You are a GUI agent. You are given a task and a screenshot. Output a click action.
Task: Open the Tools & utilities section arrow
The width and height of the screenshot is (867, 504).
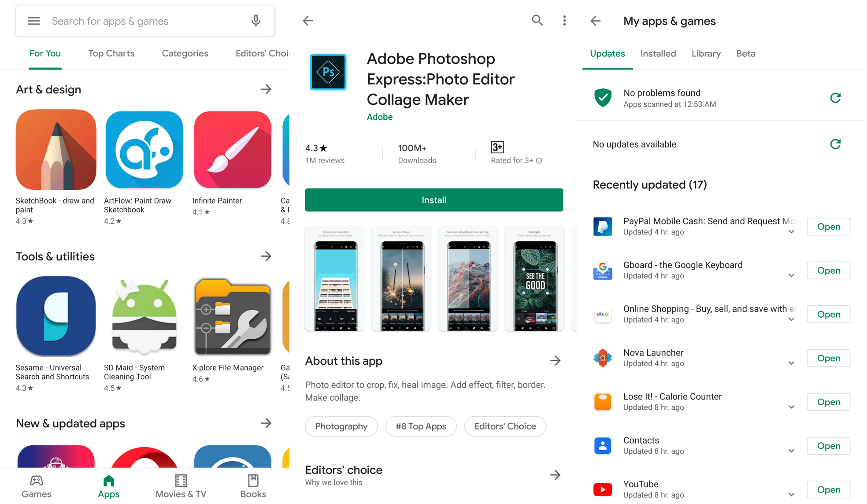(266, 256)
